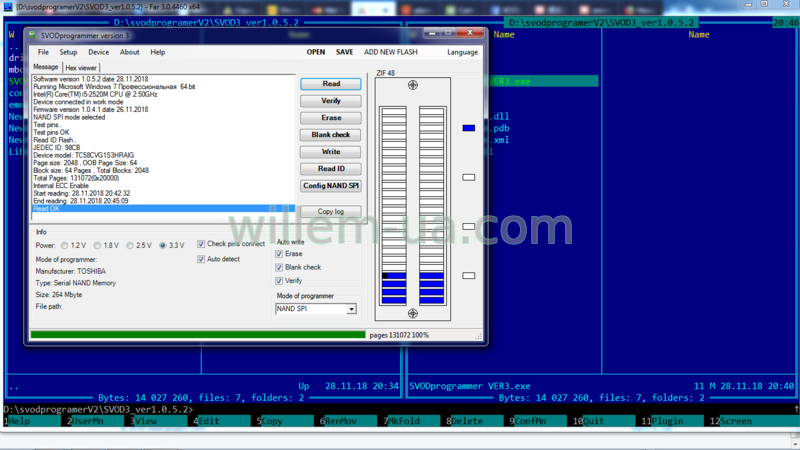Open the Device menu
This screenshot has height=450, width=800.
pos(98,52)
